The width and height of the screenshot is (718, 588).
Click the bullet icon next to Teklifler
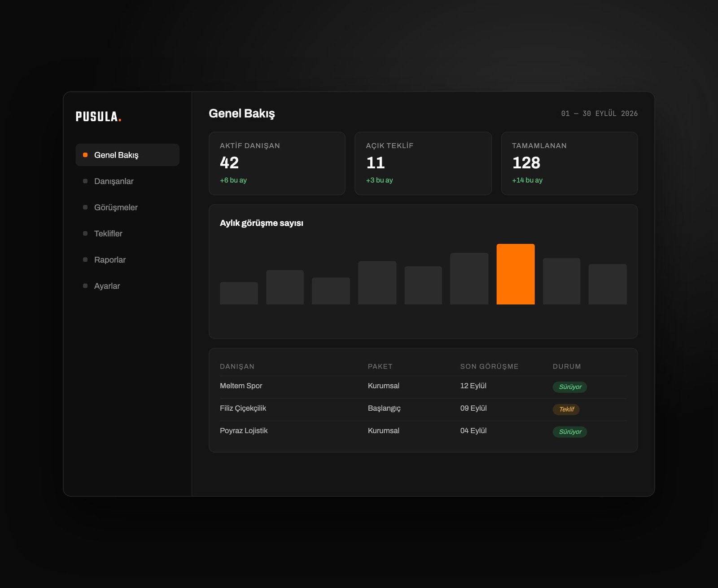tap(85, 233)
